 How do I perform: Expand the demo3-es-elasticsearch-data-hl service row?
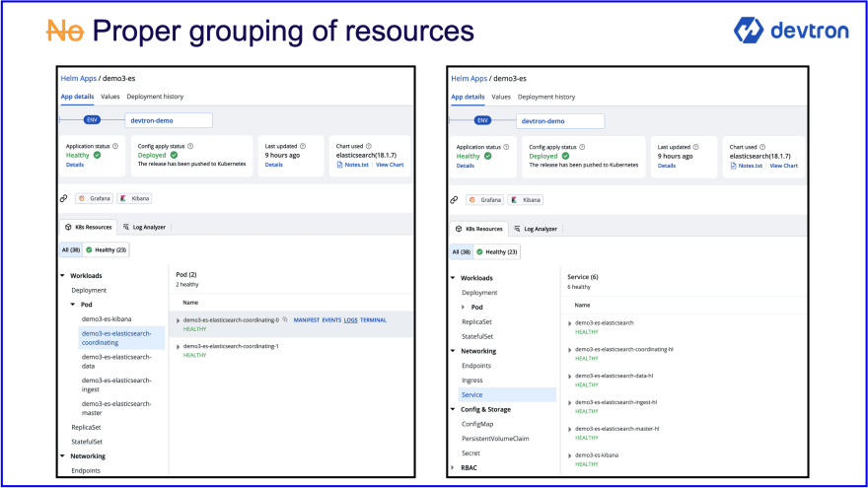pyautogui.click(x=570, y=377)
